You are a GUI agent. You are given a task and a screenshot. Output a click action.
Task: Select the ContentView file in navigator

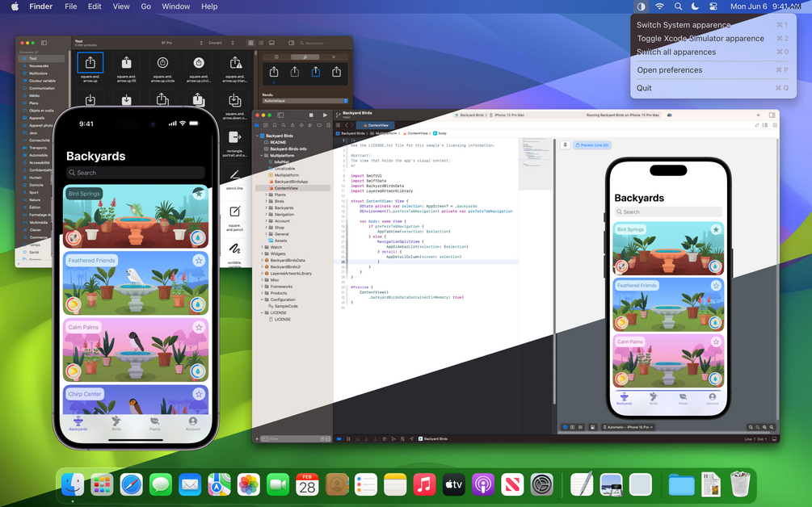click(292, 188)
